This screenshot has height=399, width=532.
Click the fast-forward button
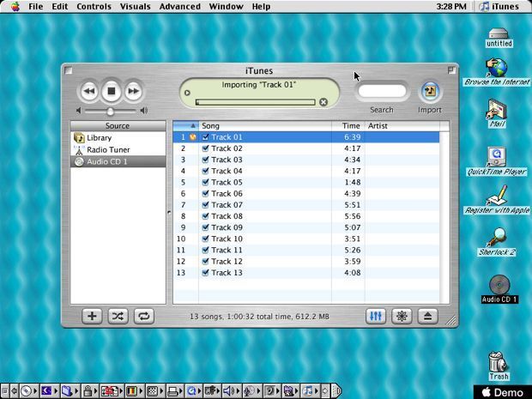click(133, 91)
